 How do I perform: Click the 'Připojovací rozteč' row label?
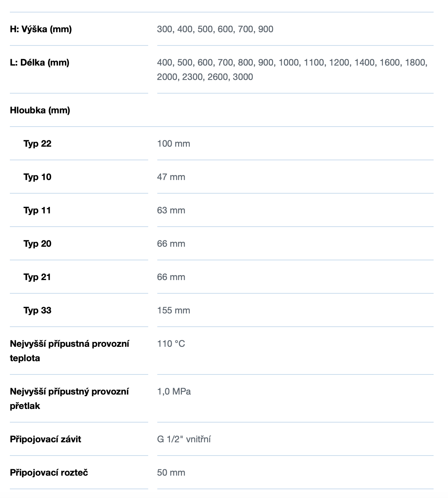[49, 473]
